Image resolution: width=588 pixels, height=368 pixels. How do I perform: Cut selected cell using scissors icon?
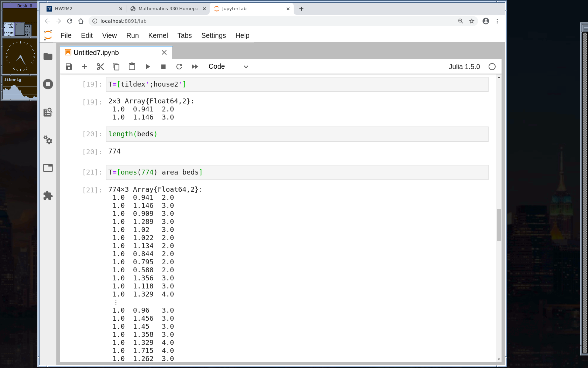(100, 67)
